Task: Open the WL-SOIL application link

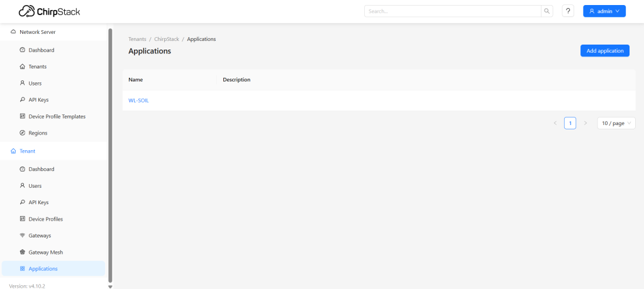Action: 138,101
